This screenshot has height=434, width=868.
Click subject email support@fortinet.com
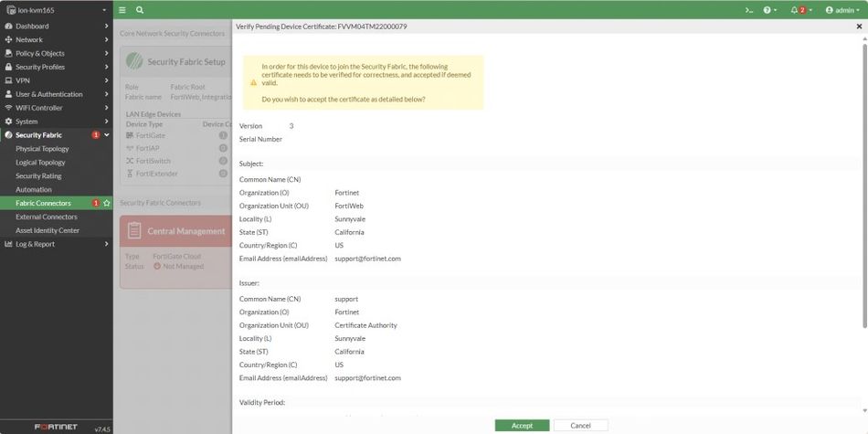pyautogui.click(x=367, y=259)
